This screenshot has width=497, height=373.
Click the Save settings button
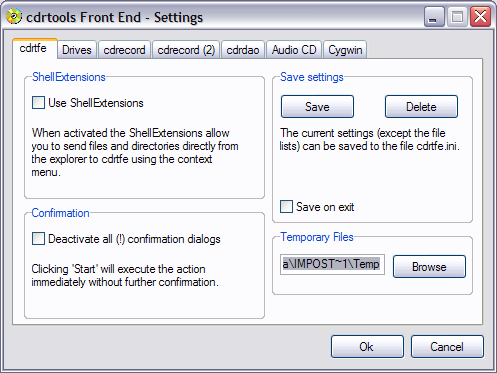click(317, 107)
